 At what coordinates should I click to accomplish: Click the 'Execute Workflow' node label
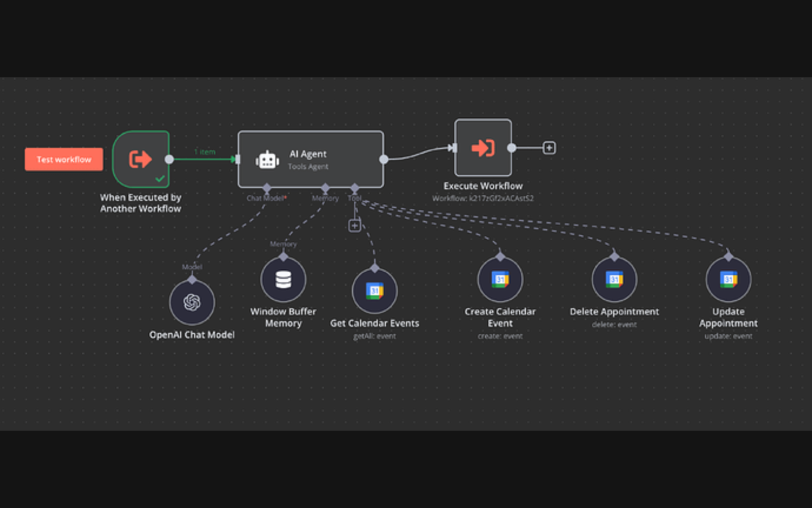(x=483, y=186)
